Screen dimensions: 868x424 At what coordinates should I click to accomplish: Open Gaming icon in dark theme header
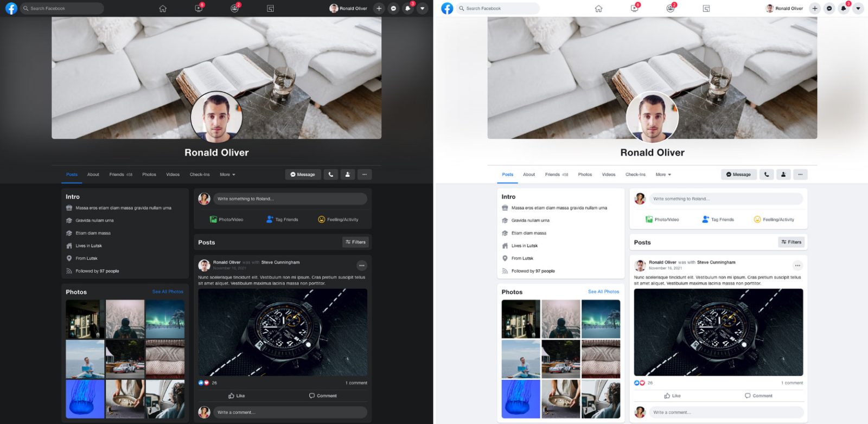(x=270, y=9)
